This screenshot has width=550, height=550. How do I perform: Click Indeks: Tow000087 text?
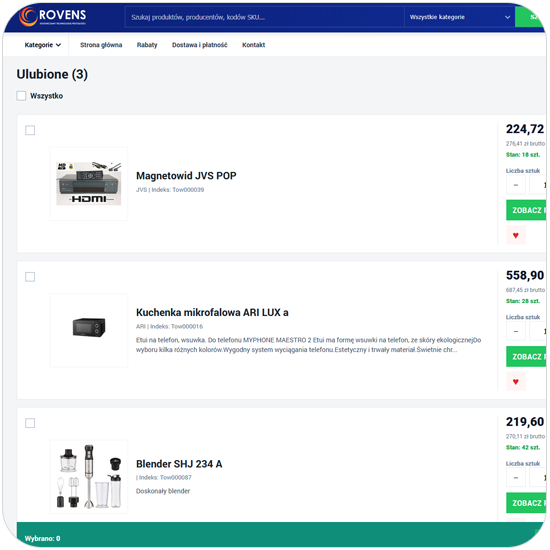click(164, 477)
